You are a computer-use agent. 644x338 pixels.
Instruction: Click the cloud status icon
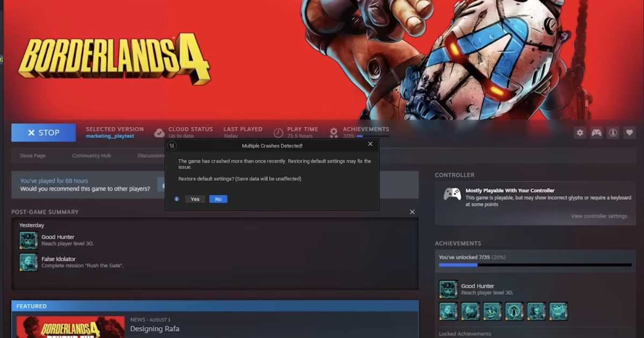[159, 133]
